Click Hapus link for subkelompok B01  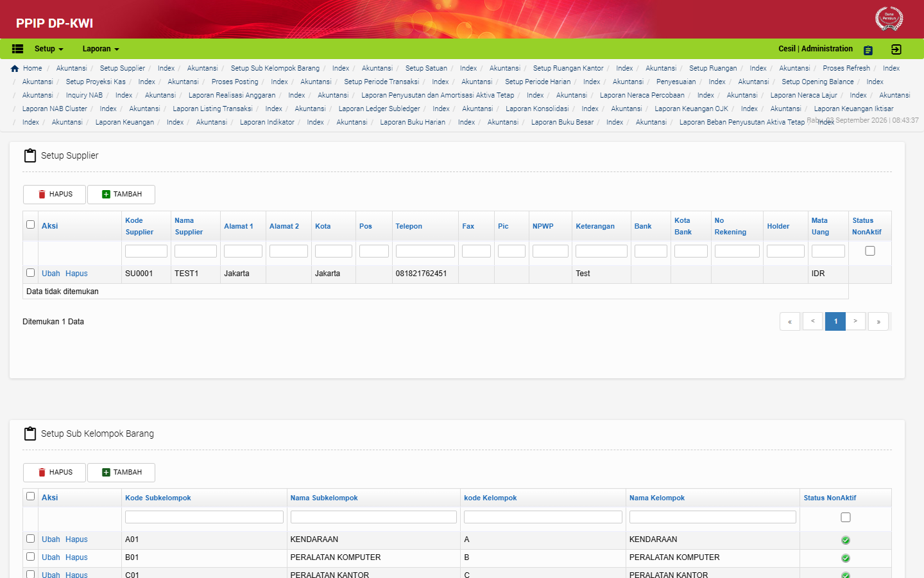pos(76,557)
